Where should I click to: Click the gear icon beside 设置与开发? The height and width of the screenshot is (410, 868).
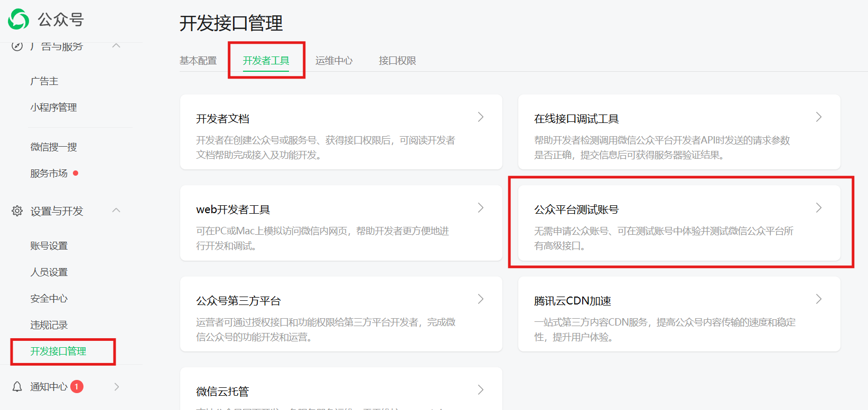click(17, 211)
